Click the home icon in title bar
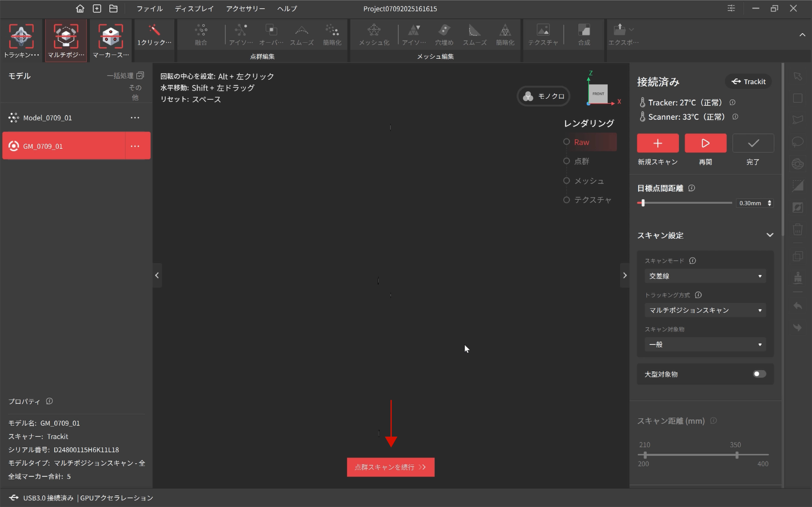The width and height of the screenshot is (812, 507). (x=80, y=9)
